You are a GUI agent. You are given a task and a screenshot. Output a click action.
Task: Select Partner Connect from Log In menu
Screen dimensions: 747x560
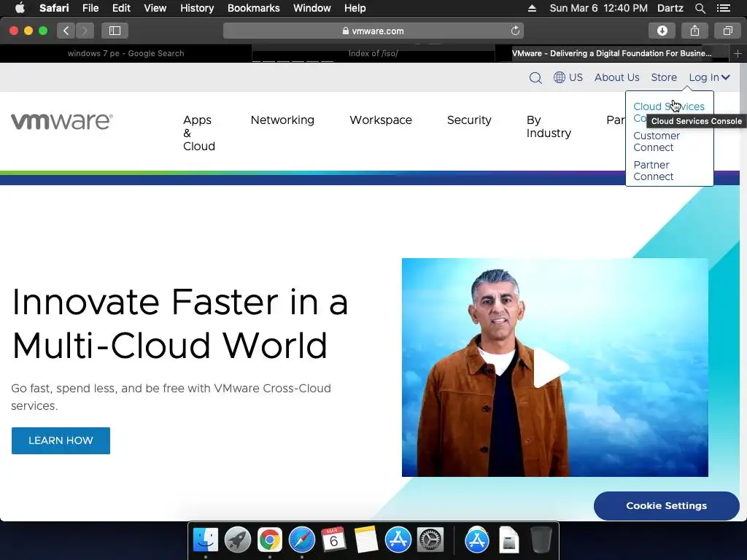[x=653, y=171]
